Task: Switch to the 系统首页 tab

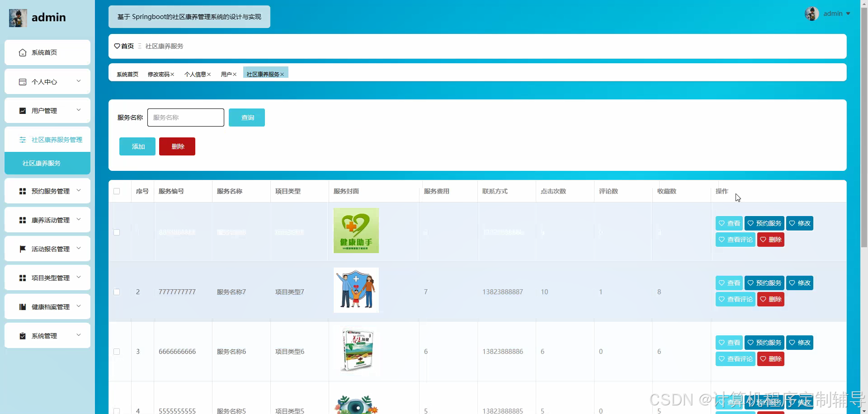Action: (127, 75)
